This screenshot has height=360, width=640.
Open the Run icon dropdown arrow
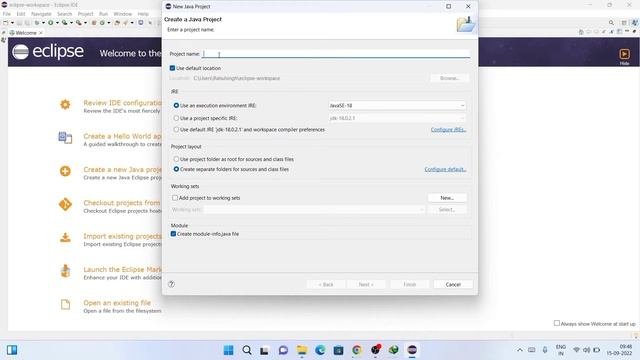(57, 23)
